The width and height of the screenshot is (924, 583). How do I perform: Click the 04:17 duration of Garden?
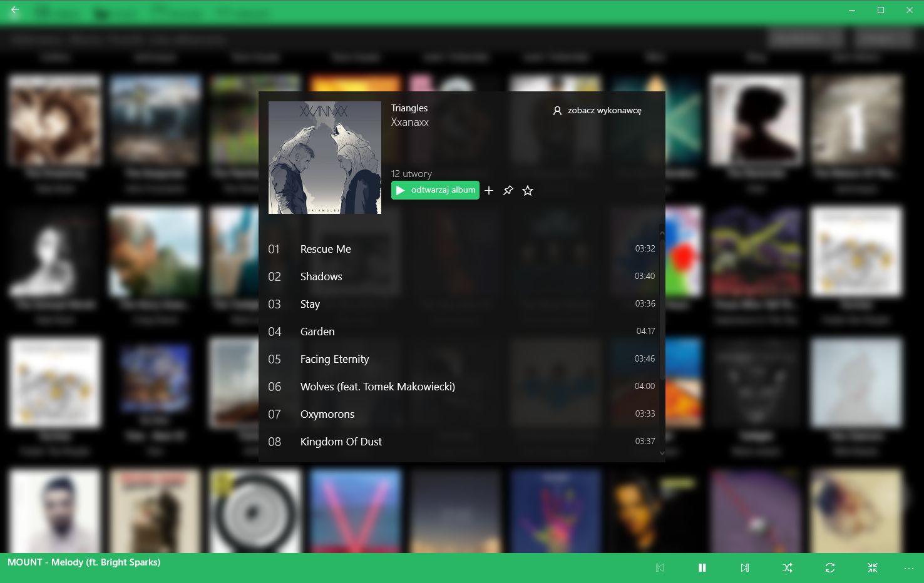click(645, 331)
